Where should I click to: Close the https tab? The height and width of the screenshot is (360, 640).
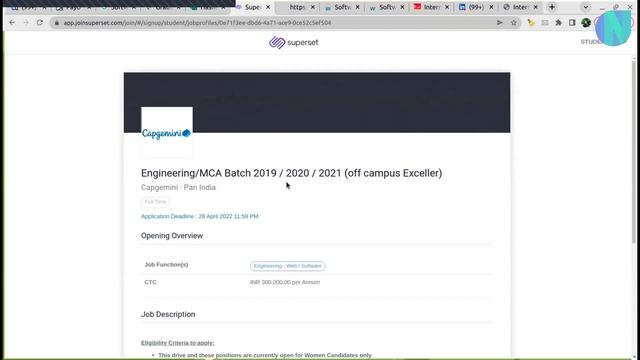point(313,7)
